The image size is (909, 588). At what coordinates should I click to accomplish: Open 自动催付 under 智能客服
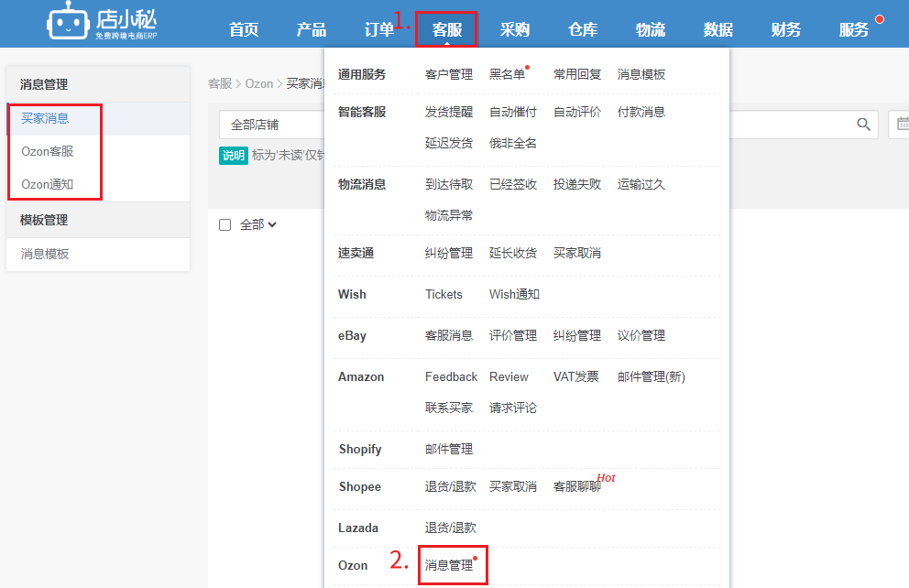coord(513,113)
